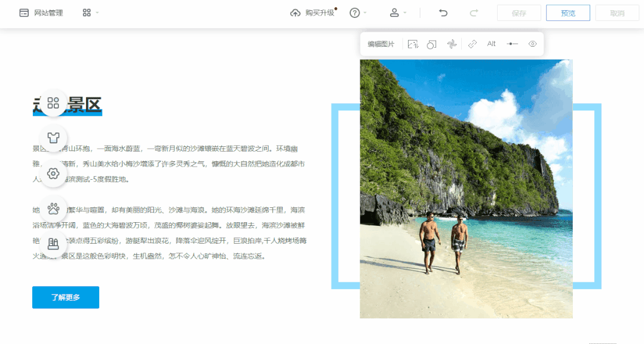Open the image crop/shape tool
Viewport: 644px width, 344px height.
coord(431,44)
